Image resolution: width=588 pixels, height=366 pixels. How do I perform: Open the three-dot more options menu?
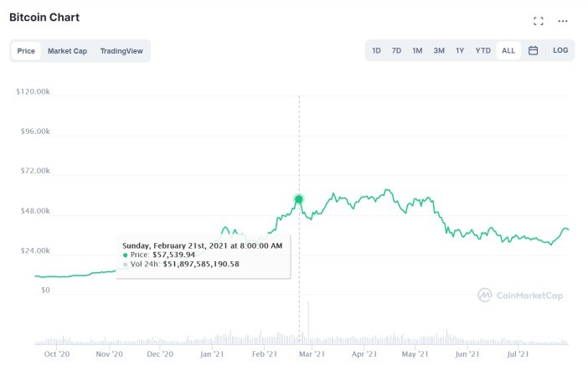tap(563, 21)
